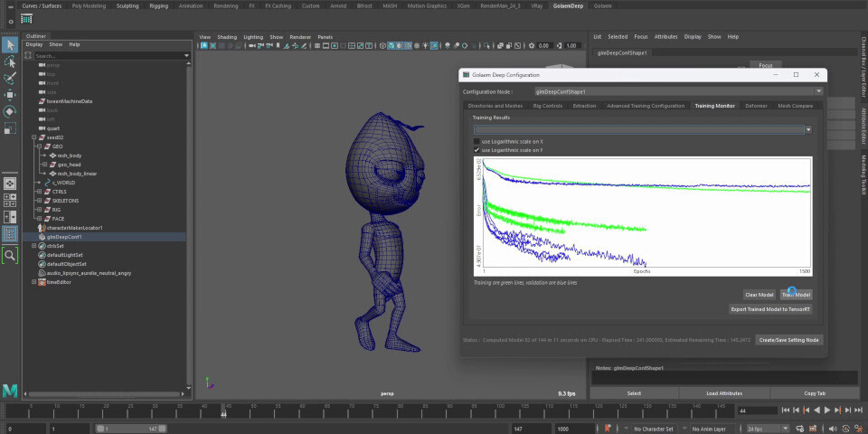The width and height of the screenshot is (868, 434).
Task: Click the wireframe cube display icon
Action: (x=382, y=46)
